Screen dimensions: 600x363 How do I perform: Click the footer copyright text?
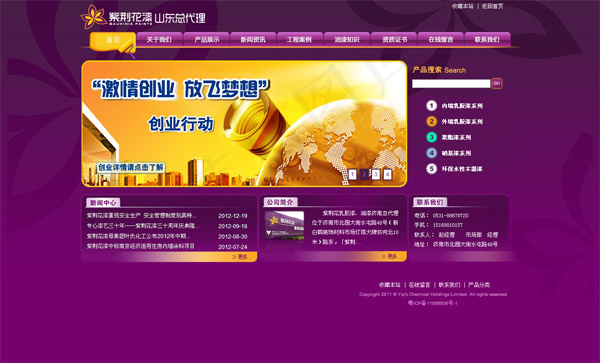pyautogui.click(x=433, y=295)
